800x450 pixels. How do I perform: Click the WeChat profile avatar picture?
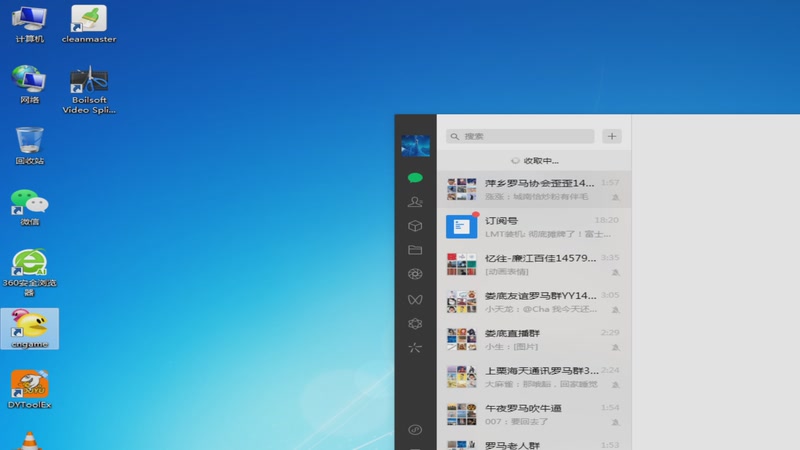[x=415, y=145]
